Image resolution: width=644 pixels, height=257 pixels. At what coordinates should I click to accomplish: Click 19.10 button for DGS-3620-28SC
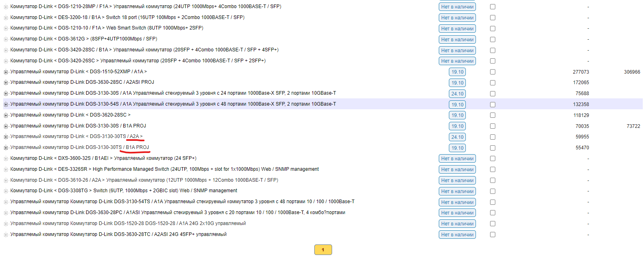pyautogui.click(x=457, y=115)
